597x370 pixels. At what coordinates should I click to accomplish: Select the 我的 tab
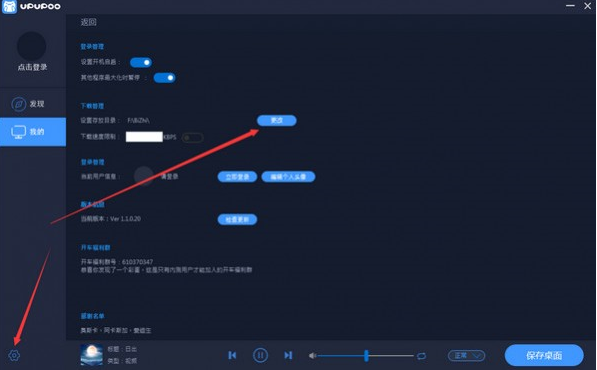(33, 132)
